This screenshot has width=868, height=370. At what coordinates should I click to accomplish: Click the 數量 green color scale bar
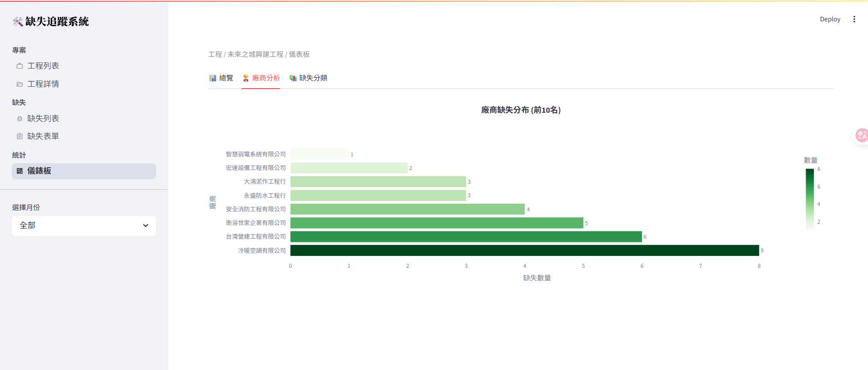pos(809,199)
